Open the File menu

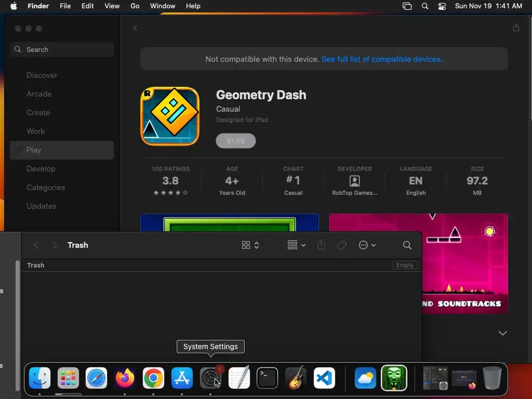65,6
